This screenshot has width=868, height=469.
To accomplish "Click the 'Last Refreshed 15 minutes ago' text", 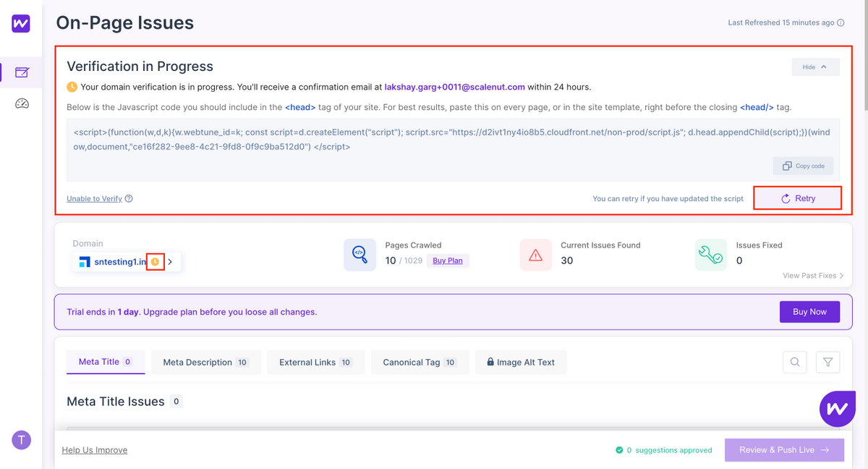I will [x=781, y=23].
